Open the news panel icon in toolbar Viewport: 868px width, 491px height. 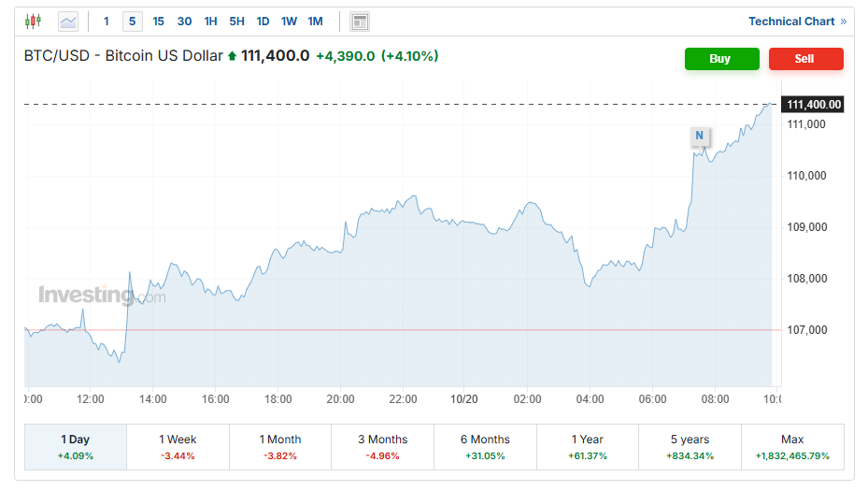(x=360, y=21)
